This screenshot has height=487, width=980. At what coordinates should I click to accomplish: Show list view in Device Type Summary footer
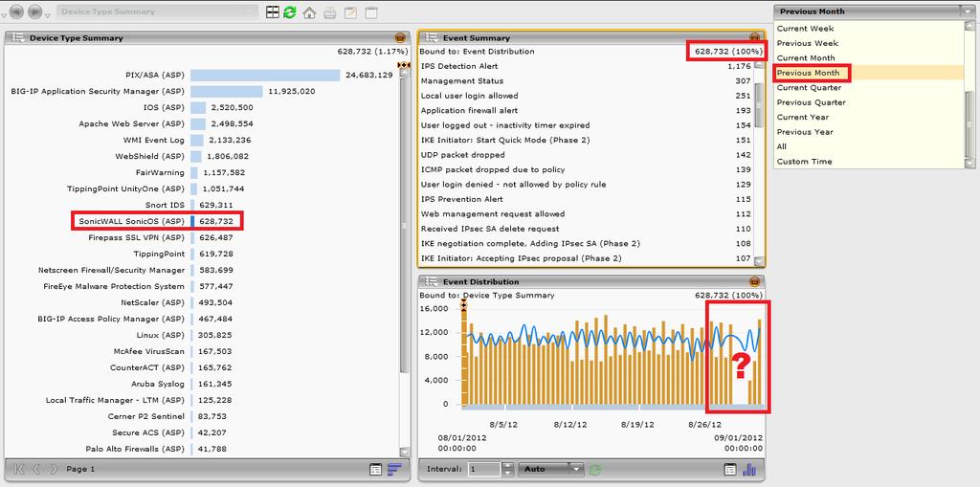375,469
